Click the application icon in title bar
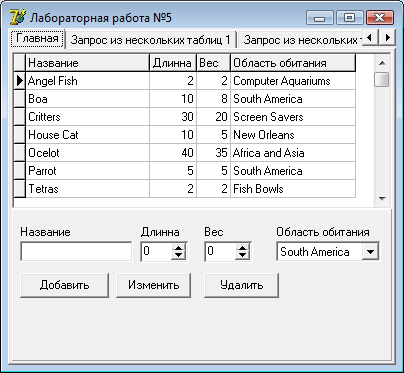Viewport: 404px width, 373px height. tap(17, 17)
